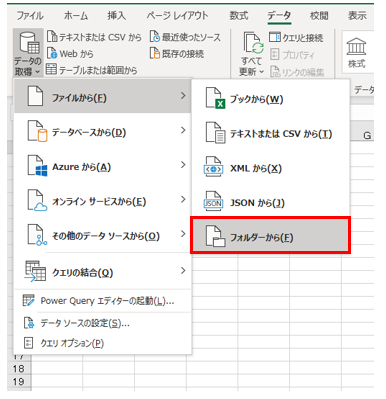Click the Excel workbook icon beside ブックから
This screenshot has height=399, width=386.
point(215,98)
